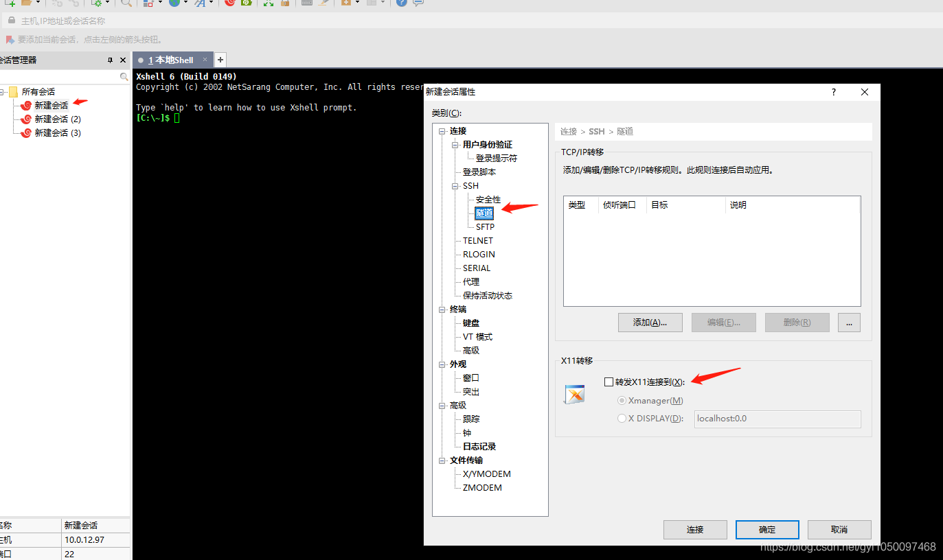The image size is (943, 560).
Task: Click the speech-bubble feedback toolbar icon
Action: [x=418, y=3]
